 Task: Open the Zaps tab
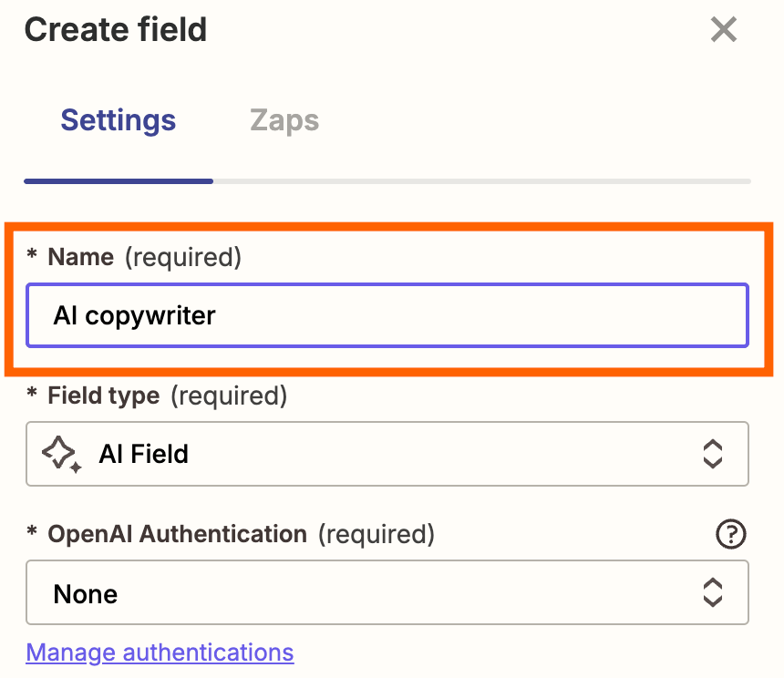click(284, 120)
